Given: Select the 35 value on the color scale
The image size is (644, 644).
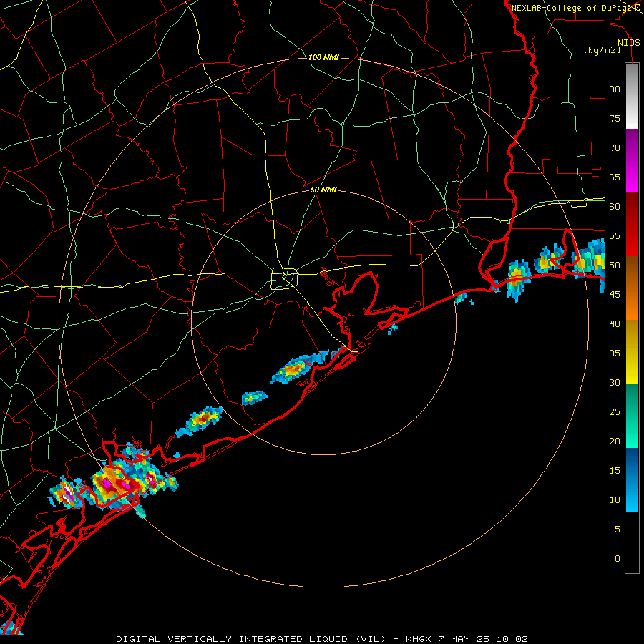Looking at the screenshot, I should coord(615,353).
